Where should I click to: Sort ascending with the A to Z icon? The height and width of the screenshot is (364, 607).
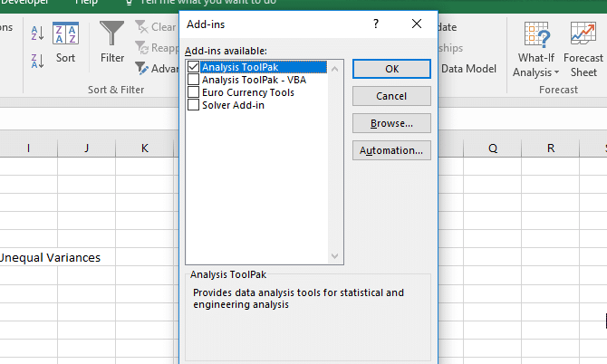pos(37,34)
